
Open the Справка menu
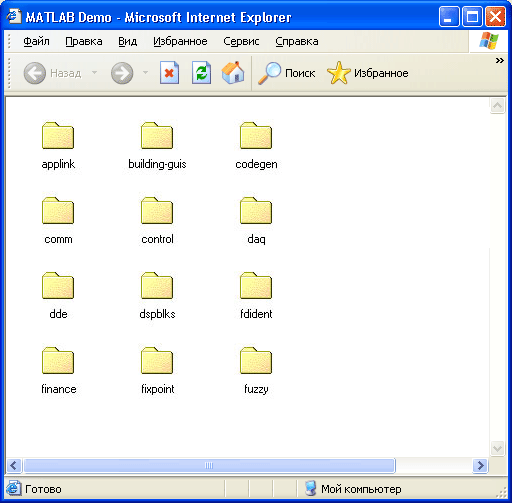point(297,41)
